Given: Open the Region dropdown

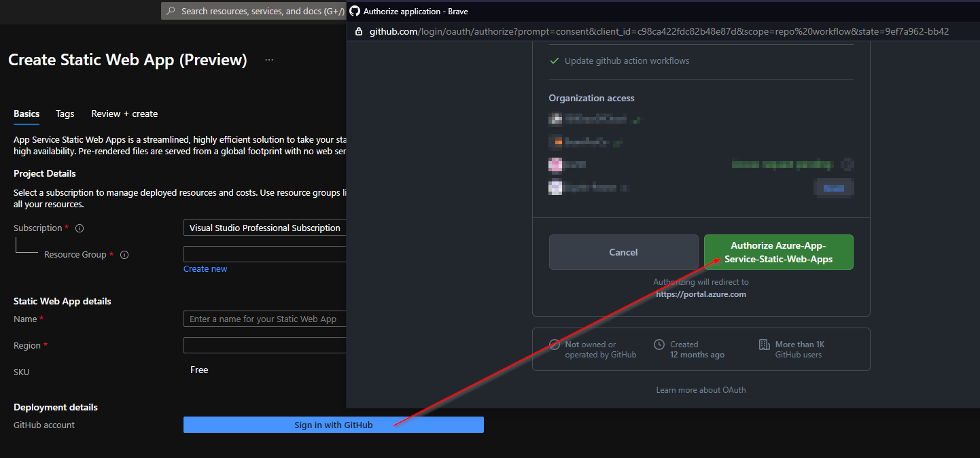Looking at the screenshot, I should [265, 345].
